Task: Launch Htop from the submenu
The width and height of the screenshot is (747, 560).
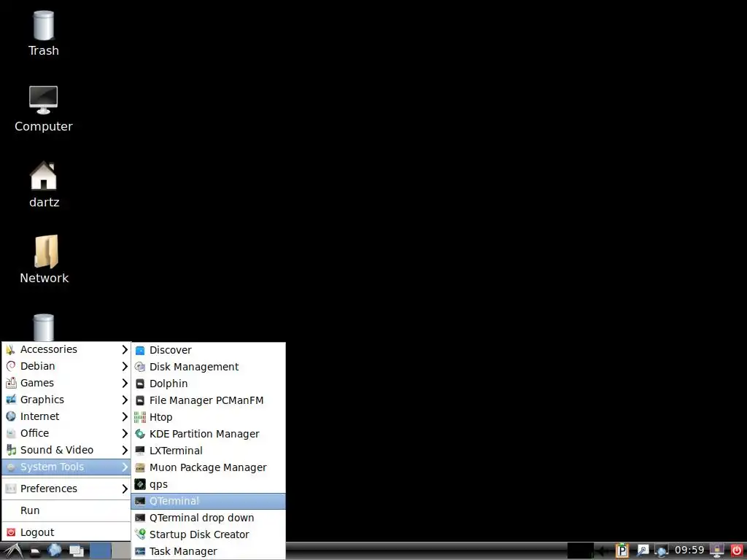Action: [208, 418]
